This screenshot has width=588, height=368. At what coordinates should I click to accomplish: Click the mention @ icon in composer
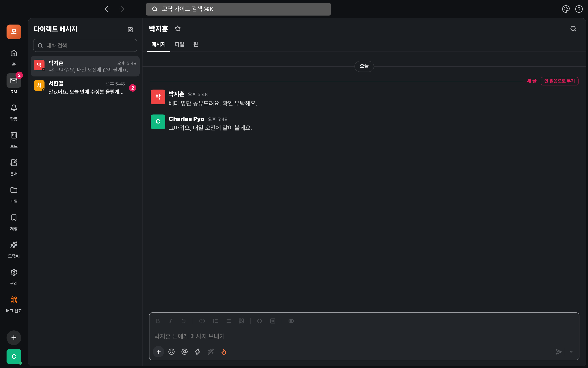pyautogui.click(x=185, y=352)
